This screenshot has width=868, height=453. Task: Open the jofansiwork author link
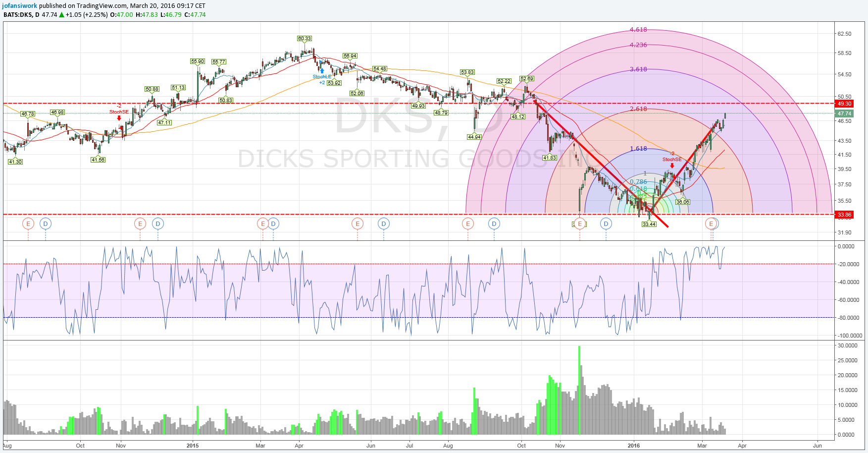click(x=20, y=6)
